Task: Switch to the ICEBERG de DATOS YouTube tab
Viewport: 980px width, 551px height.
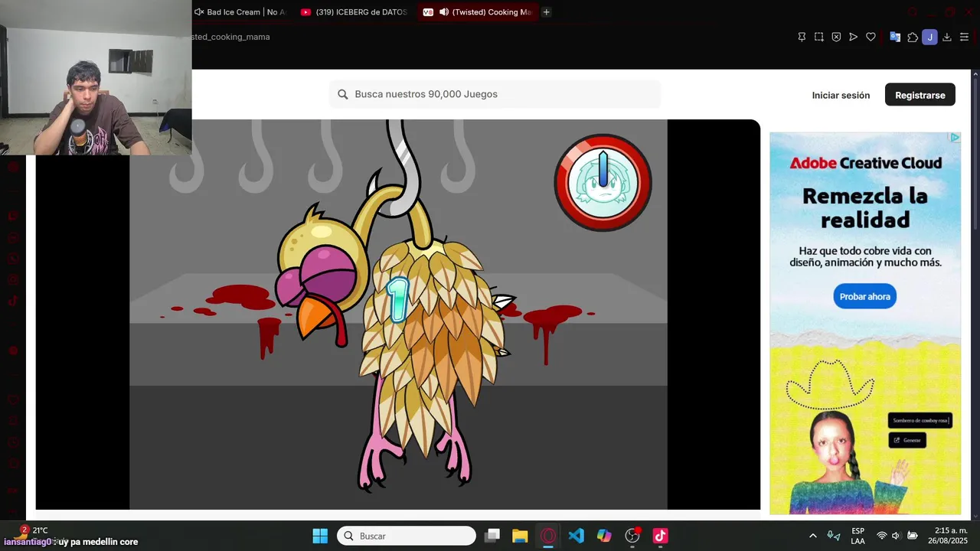Action: 354,12
